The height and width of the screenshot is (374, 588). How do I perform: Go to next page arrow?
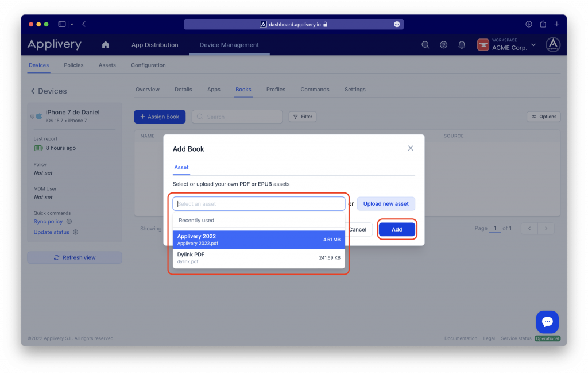click(546, 228)
